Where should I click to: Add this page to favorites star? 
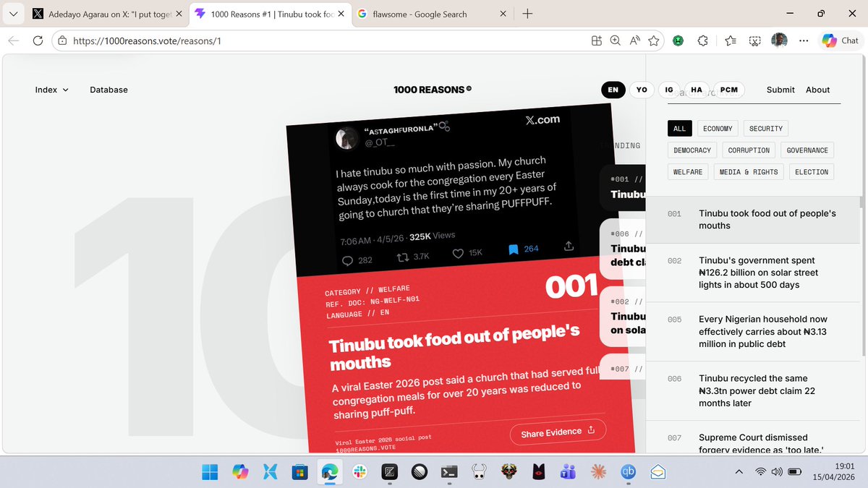tap(654, 41)
